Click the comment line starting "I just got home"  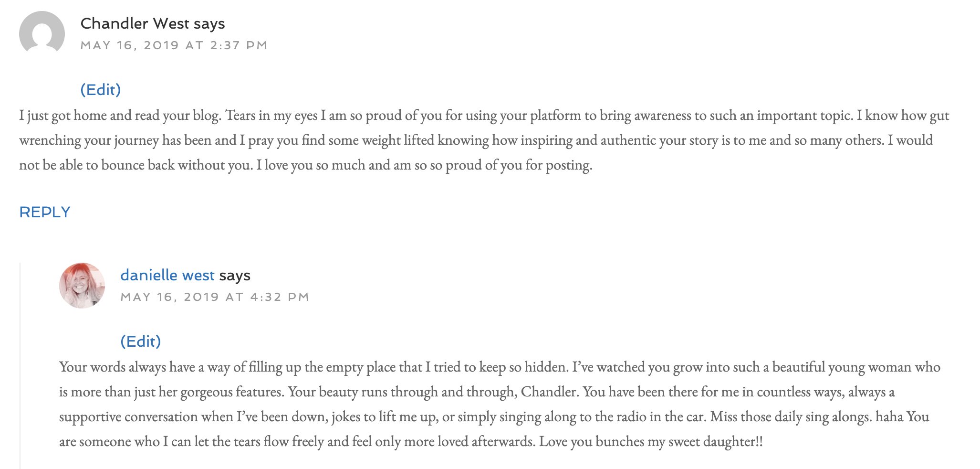click(484, 116)
